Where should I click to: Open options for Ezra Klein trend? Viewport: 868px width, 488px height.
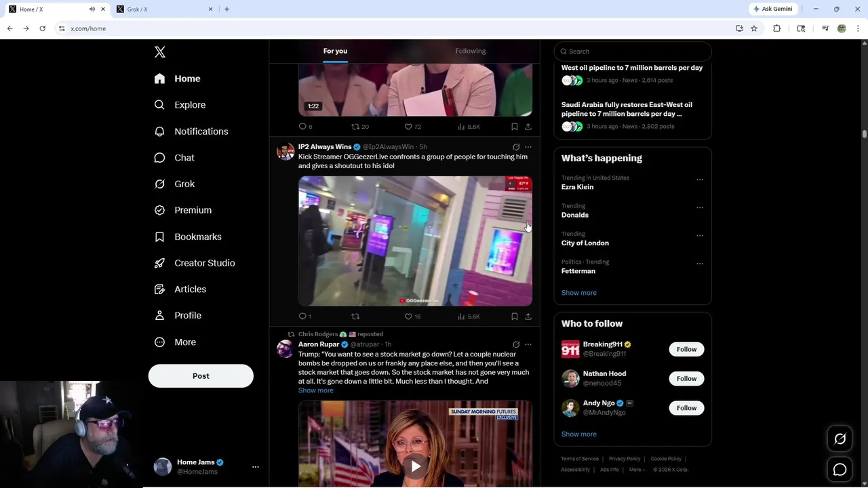pyautogui.click(x=700, y=180)
